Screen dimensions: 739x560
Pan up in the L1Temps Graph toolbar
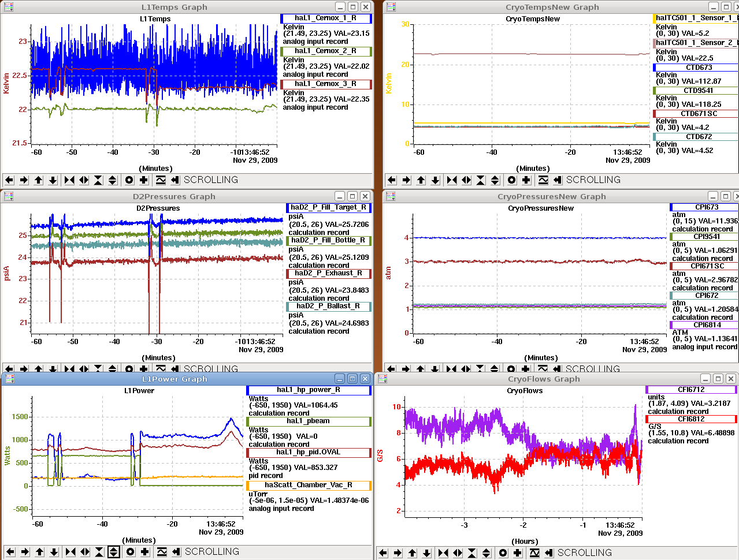coord(39,180)
